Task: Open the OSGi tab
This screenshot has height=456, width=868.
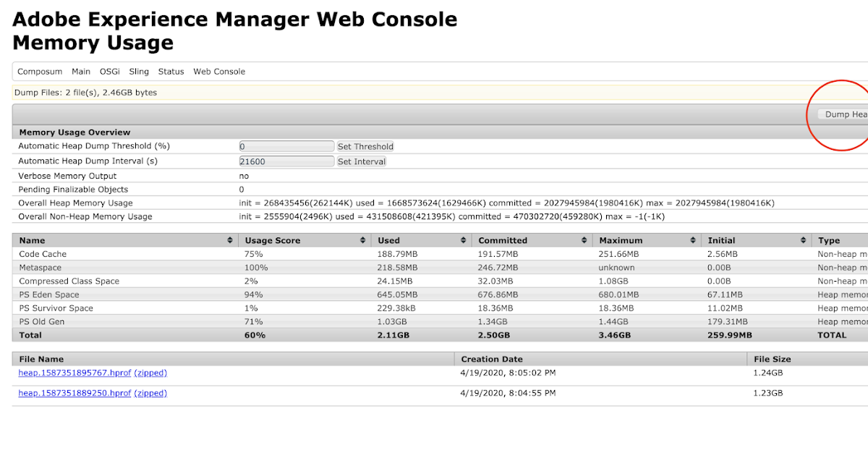Action: (x=109, y=71)
